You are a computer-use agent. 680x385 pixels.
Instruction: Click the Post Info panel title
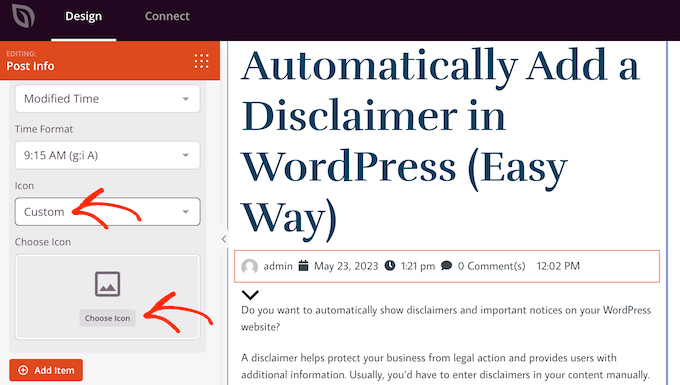(30, 66)
